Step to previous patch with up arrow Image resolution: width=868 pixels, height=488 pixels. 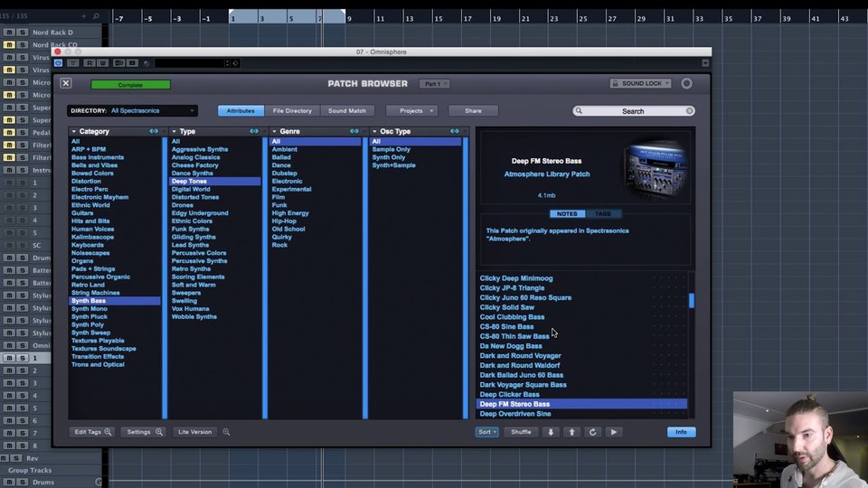571,432
